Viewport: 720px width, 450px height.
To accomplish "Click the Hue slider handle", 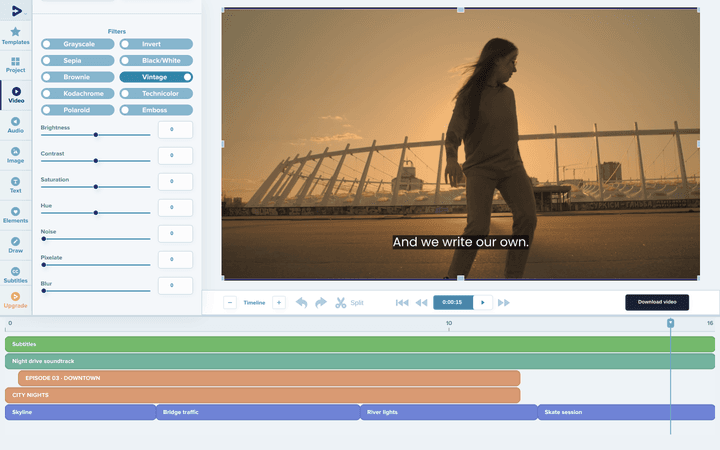I will click(96, 213).
